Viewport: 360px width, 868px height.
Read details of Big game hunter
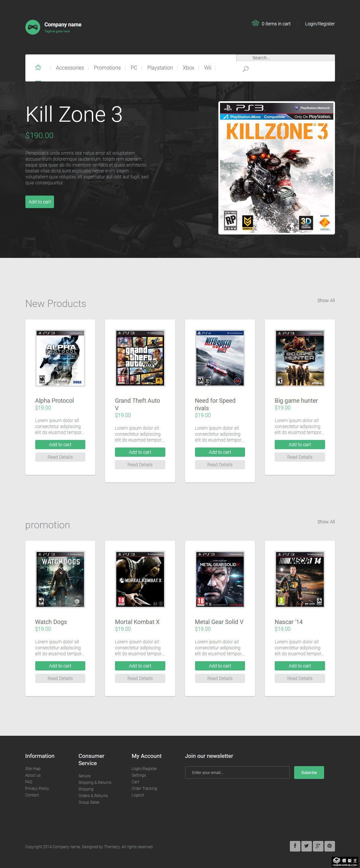pos(300,457)
